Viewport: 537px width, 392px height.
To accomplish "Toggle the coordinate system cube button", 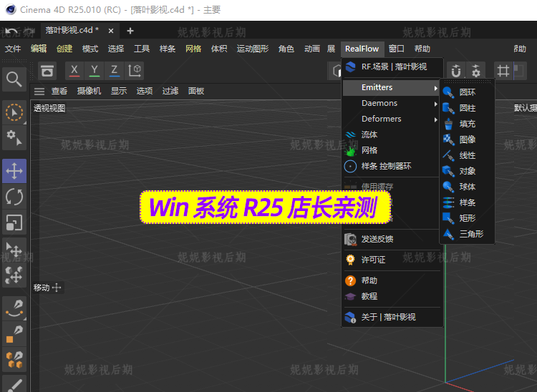I will (135, 71).
